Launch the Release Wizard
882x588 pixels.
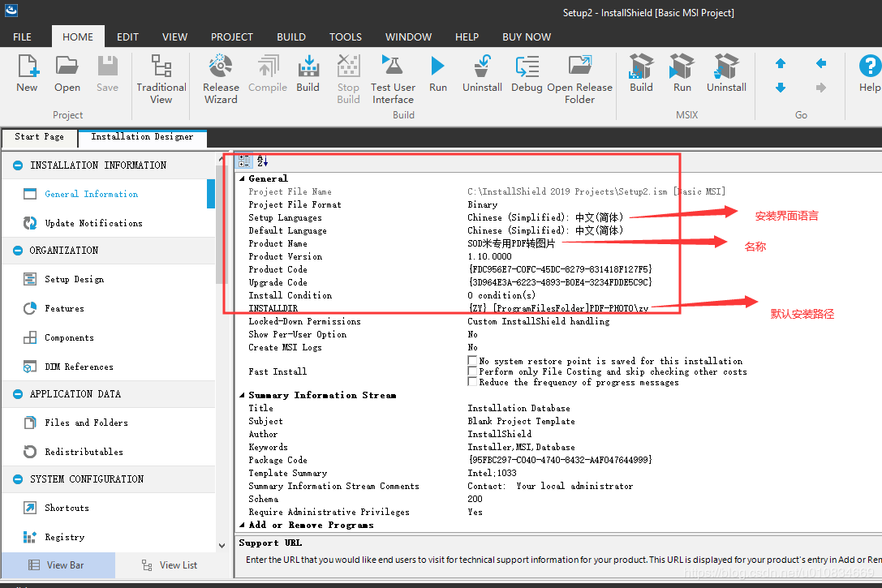(x=221, y=79)
